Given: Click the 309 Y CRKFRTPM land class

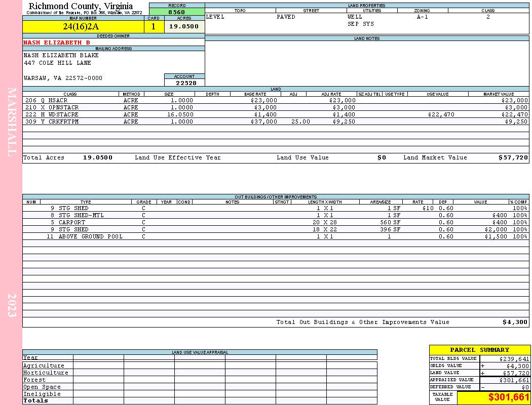Looking at the screenshot, I should pos(52,121).
